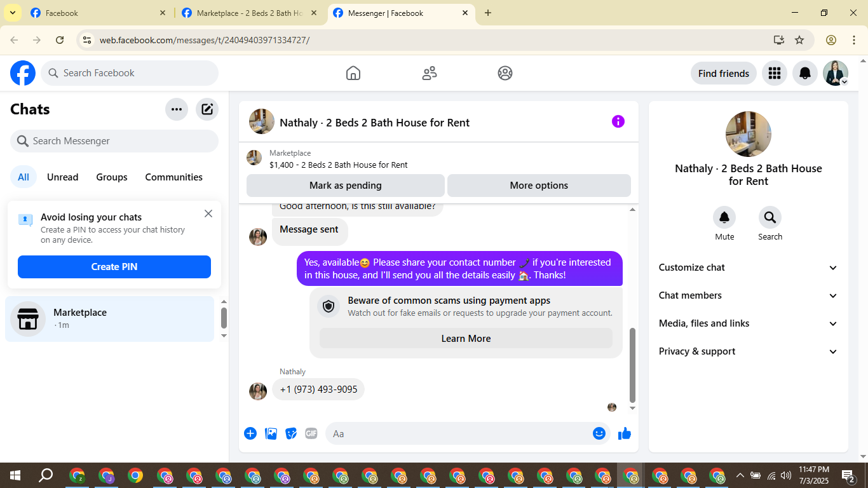Open Windows taskbar search
The image size is (868, 488).
point(46,475)
